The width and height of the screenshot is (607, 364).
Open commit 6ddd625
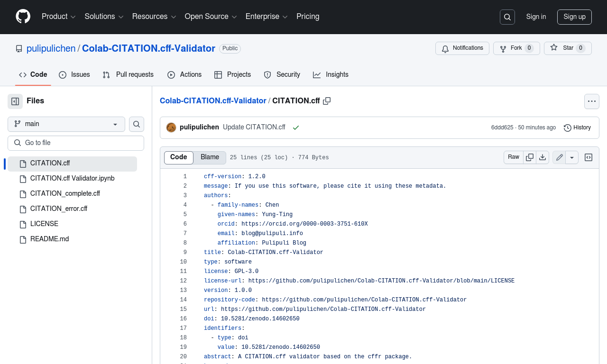coord(502,128)
